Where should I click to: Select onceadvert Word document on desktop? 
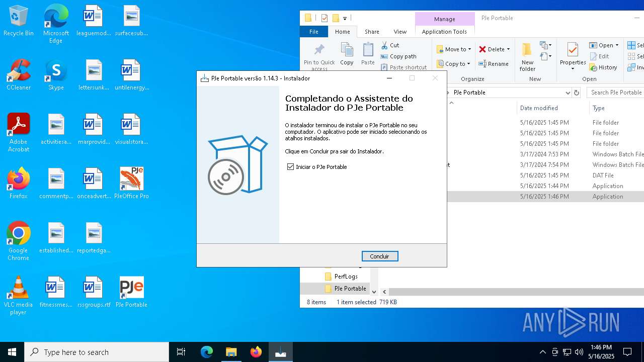[x=94, y=184]
